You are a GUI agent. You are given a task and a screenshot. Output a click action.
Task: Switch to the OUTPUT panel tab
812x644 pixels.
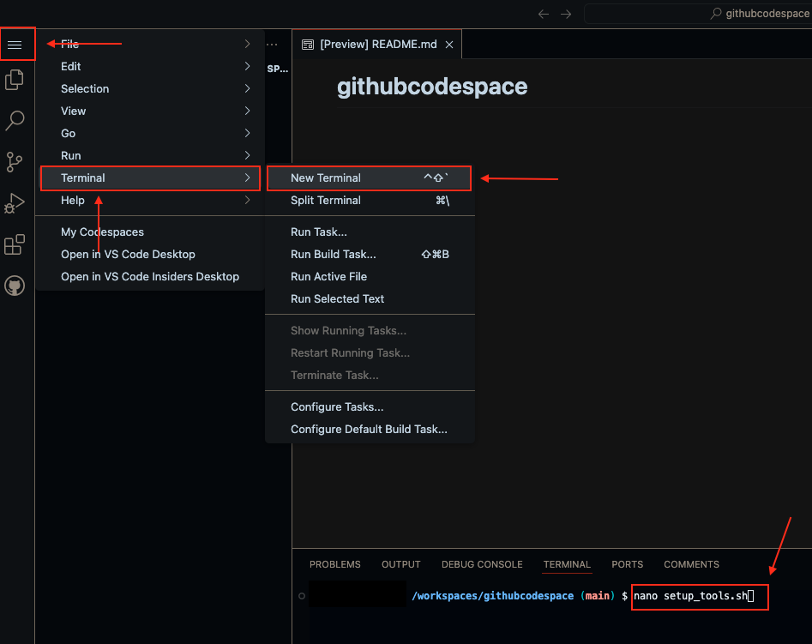[400, 564]
